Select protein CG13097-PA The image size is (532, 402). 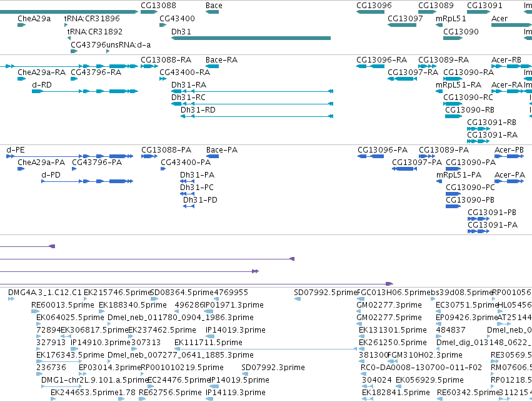[416, 163]
